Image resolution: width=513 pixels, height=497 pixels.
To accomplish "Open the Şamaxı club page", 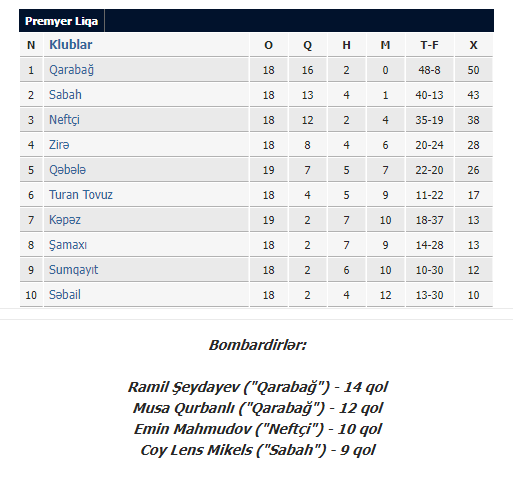I will (x=68, y=245).
